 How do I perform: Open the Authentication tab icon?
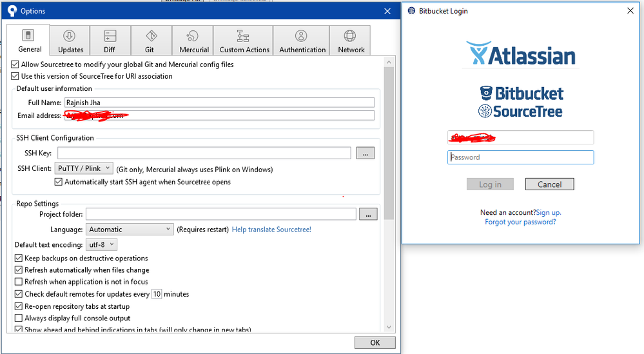(301, 36)
